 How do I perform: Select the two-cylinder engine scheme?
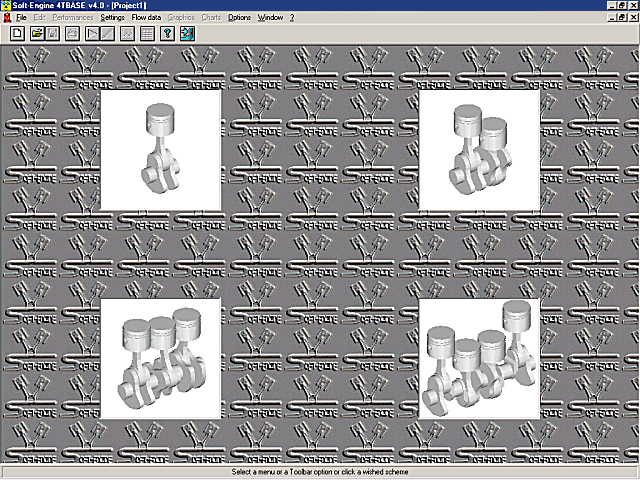(x=479, y=150)
